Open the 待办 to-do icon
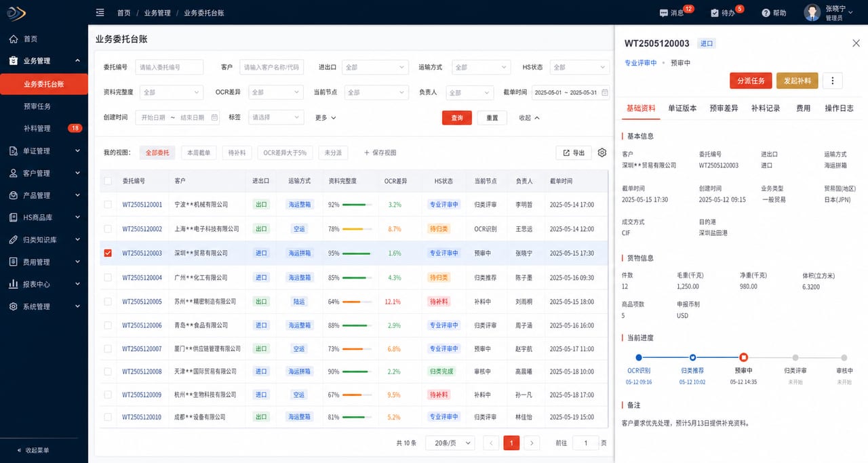868x463 pixels. (x=715, y=13)
